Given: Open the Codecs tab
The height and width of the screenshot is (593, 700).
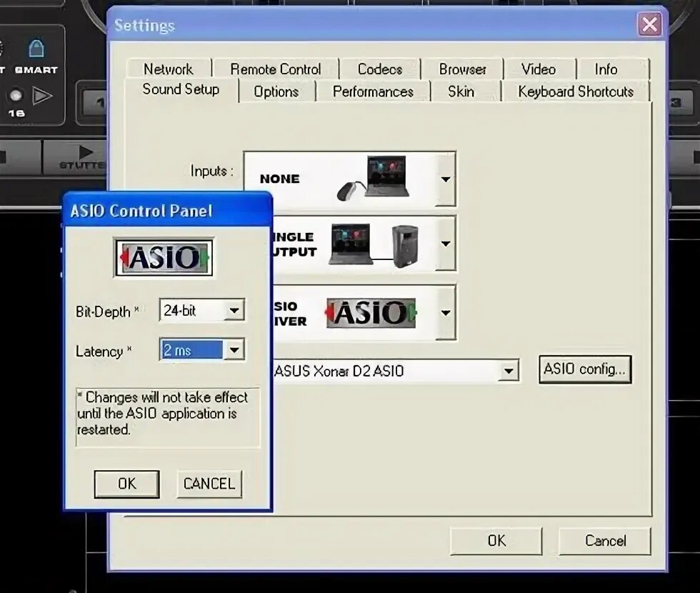Looking at the screenshot, I should [x=380, y=69].
